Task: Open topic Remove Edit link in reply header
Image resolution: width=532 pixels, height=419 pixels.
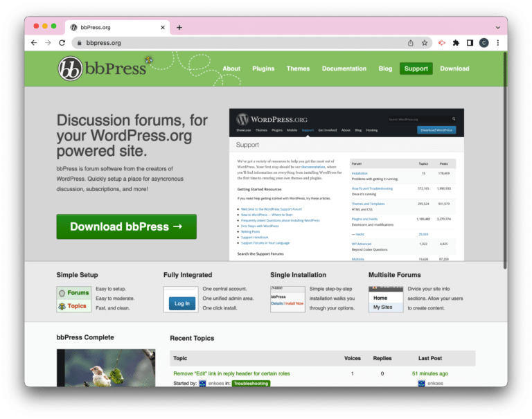Action: point(231,373)
